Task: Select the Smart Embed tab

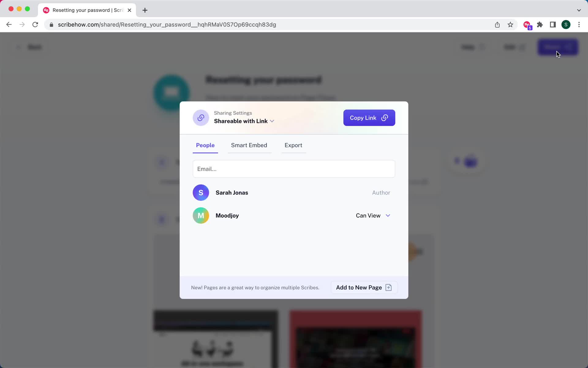Action: pos(249,145)
